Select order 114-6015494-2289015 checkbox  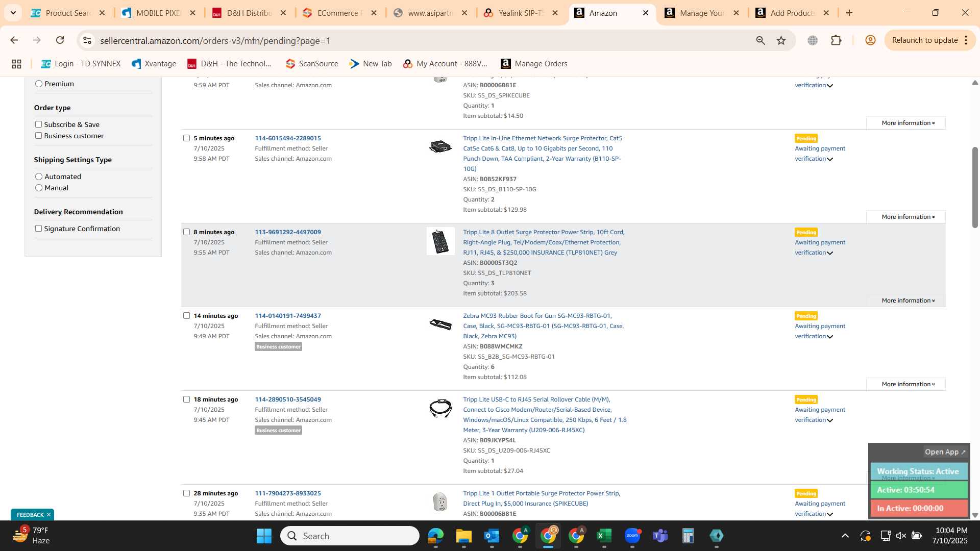(x=186, y=138)
